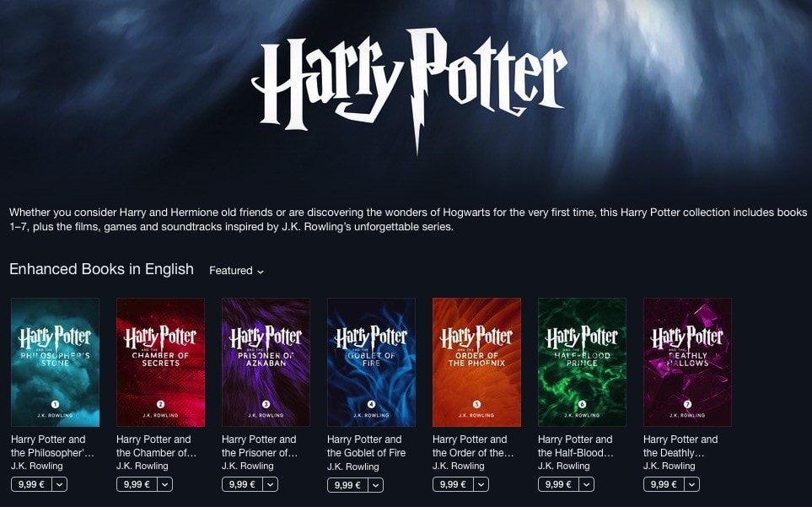Open Philosopher's Stone book cover
Viewport: 812px width, 507px height.
click(x=55, y=362)
